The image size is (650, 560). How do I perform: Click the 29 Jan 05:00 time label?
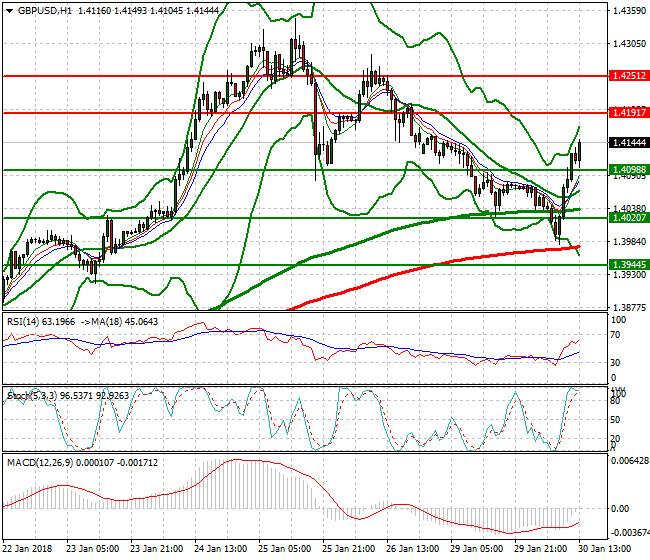coord(477,549)
